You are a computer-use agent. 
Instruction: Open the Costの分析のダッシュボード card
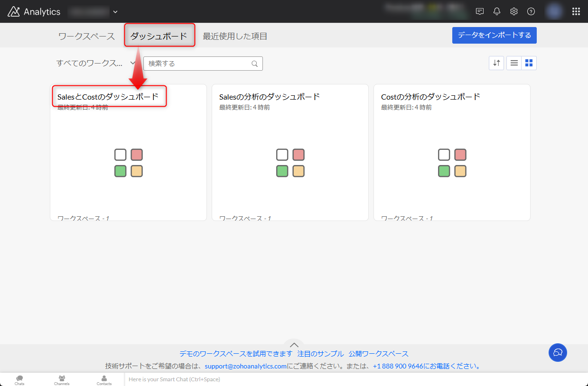coord(451,152)
